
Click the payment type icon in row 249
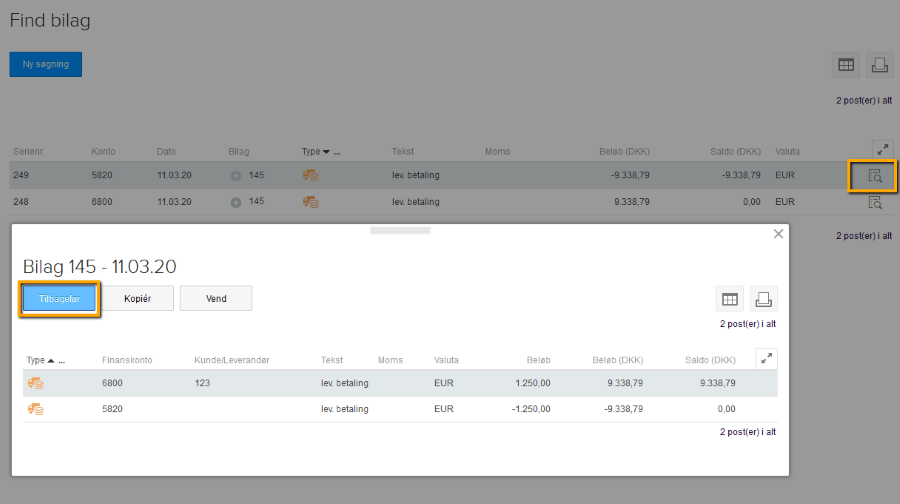pos(311,175)
